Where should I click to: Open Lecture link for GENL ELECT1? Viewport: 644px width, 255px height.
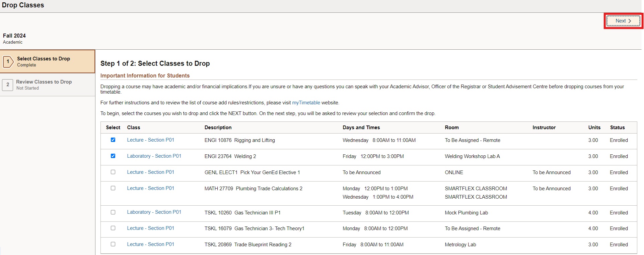(x=150, y=172)
